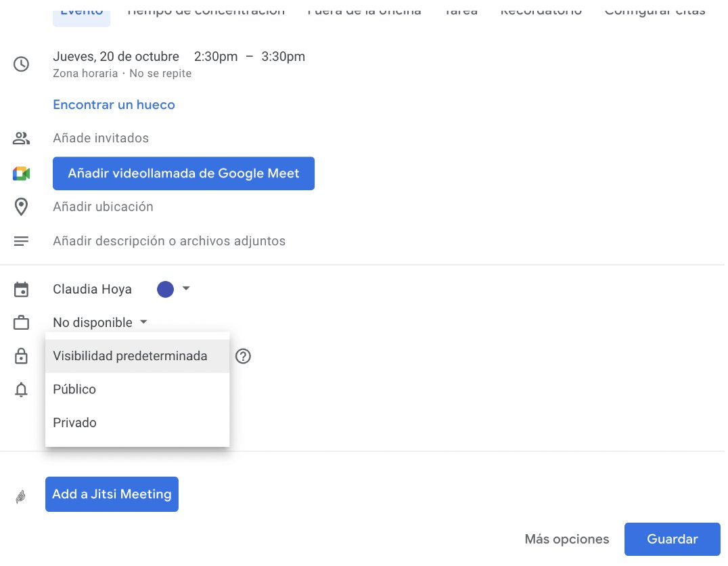Open the visibility help question mark

(243, 356)
